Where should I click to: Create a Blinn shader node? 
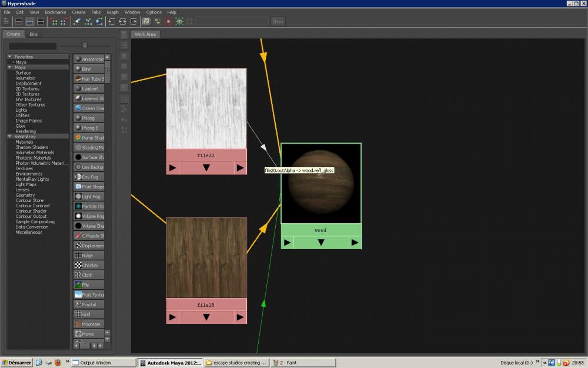[88, 69]
